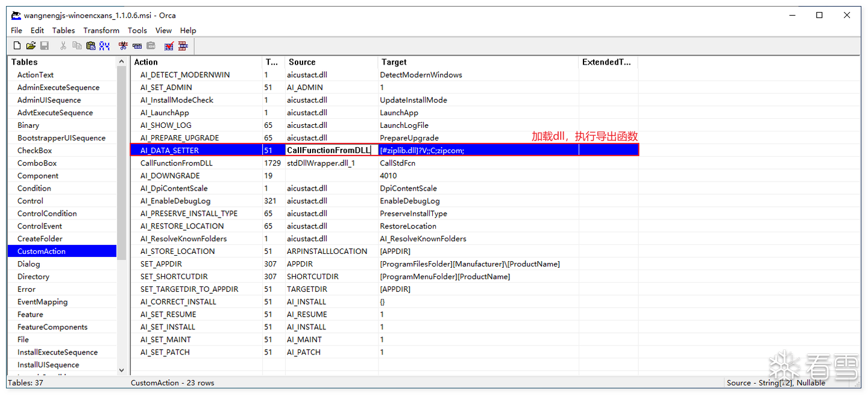
Task: Click the Save floppy disk toolbar icon
Action: coord(45,46)
